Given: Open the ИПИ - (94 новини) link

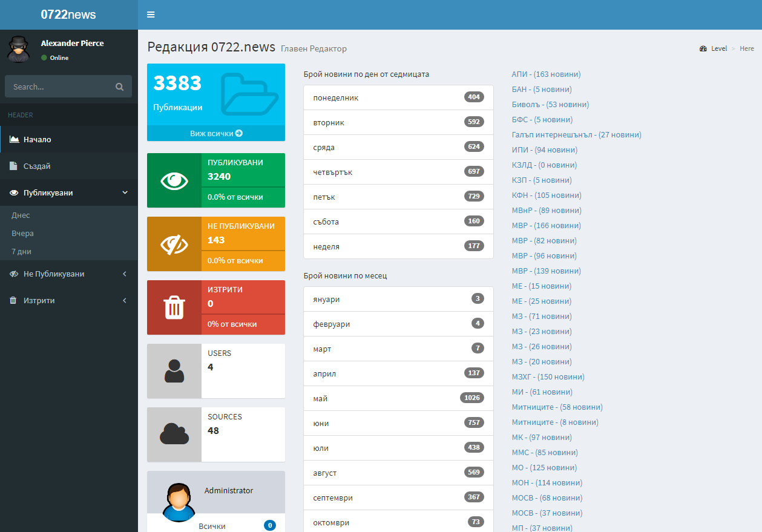Looking at the screenshot, I should [545, 149].
